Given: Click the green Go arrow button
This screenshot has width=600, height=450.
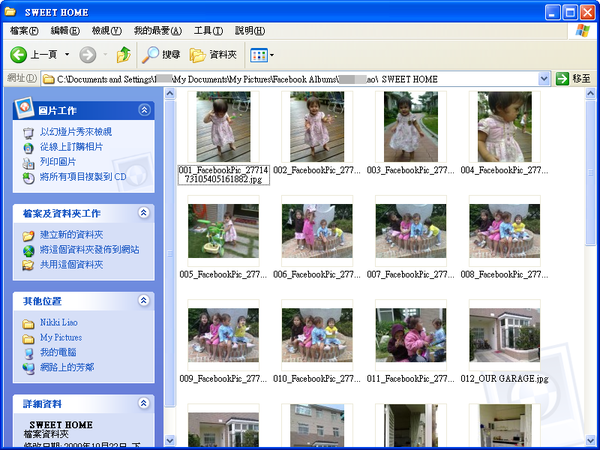Looking at the screenshot, I should tap(562, 79).
